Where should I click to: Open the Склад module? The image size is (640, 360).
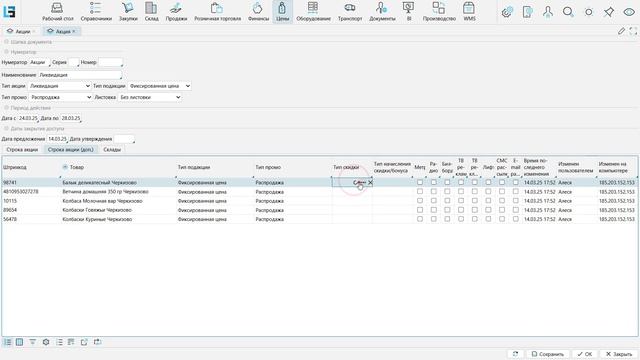(151, 12)
